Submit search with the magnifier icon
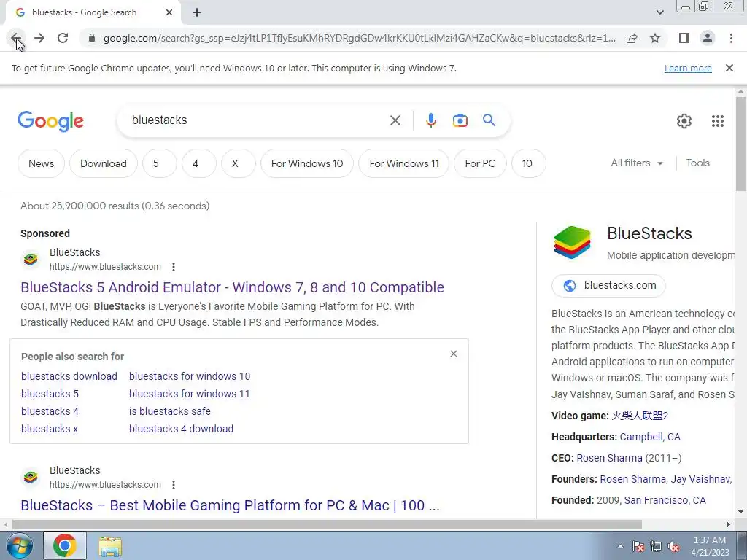 (x=489, y=120)
